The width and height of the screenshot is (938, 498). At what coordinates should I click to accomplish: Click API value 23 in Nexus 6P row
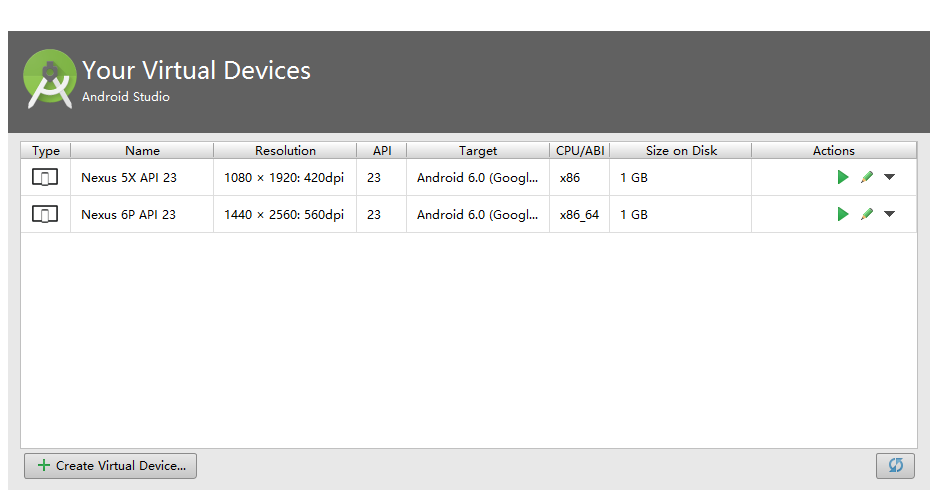[x=374, y=215]
